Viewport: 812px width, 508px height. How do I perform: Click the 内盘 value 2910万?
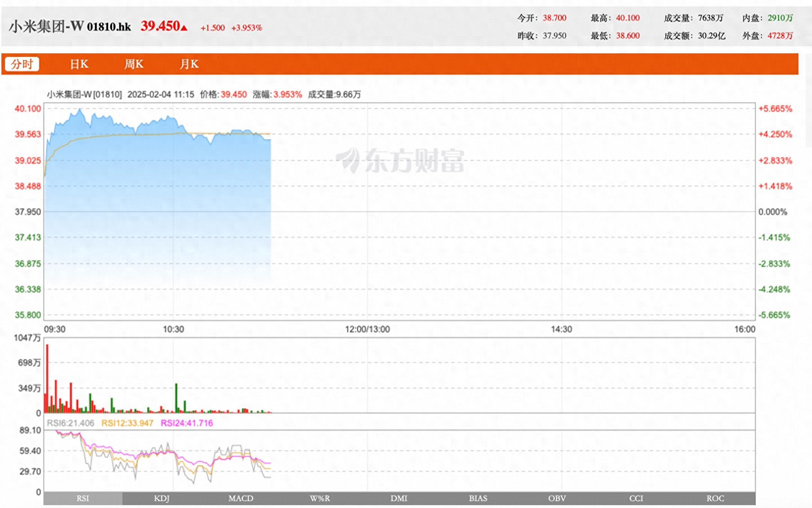click(x=780, y=18)
